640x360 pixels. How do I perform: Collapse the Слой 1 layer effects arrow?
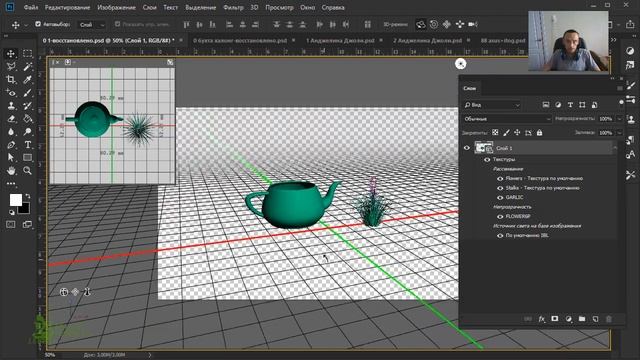click(x=615, y=148)
